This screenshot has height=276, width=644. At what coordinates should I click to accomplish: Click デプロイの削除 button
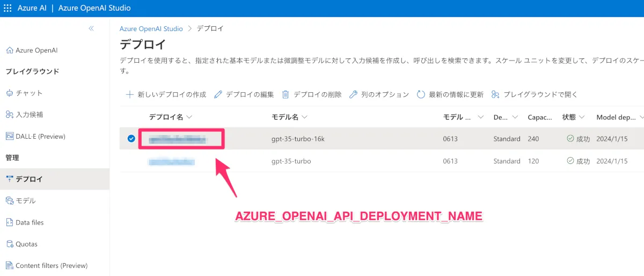pyautogui.click(x=312, y=94)
